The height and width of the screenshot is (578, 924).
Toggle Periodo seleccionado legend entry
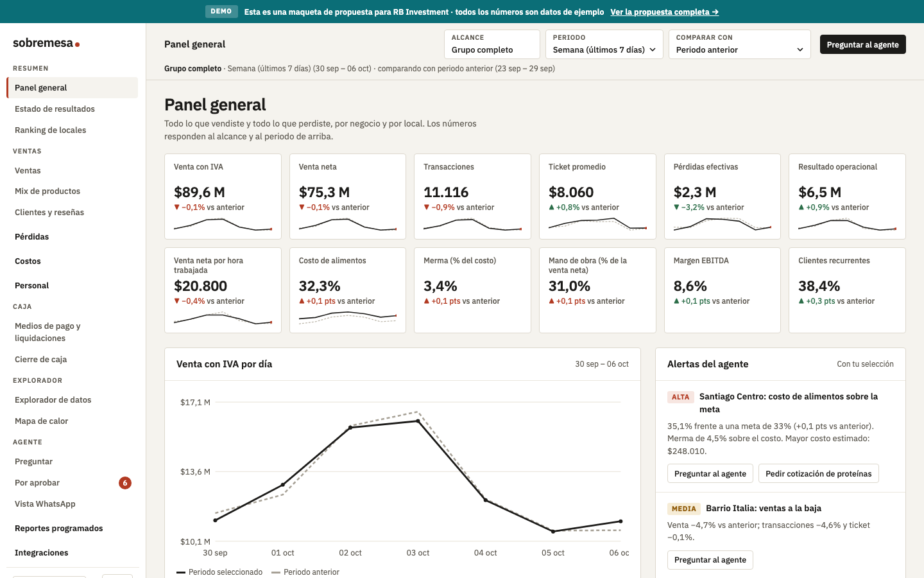[219, 572]
